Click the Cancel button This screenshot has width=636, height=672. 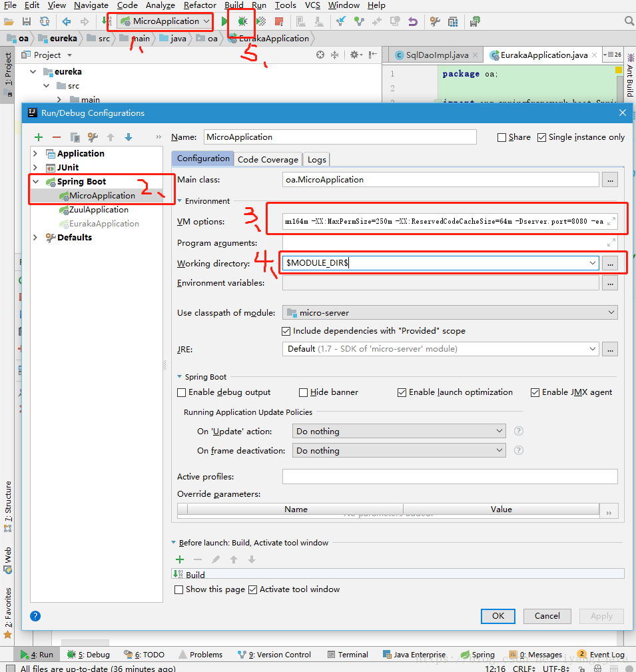tap(547, 616)
